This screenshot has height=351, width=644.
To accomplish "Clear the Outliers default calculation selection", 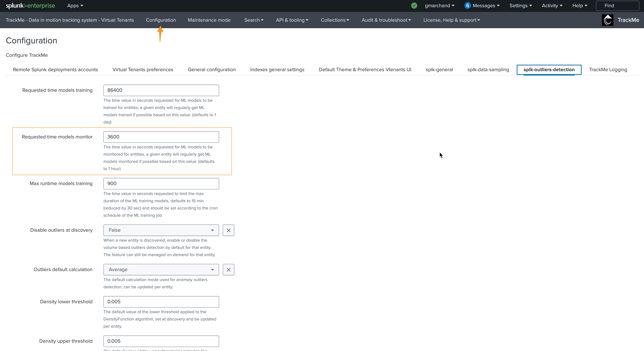I will (229, 270).
